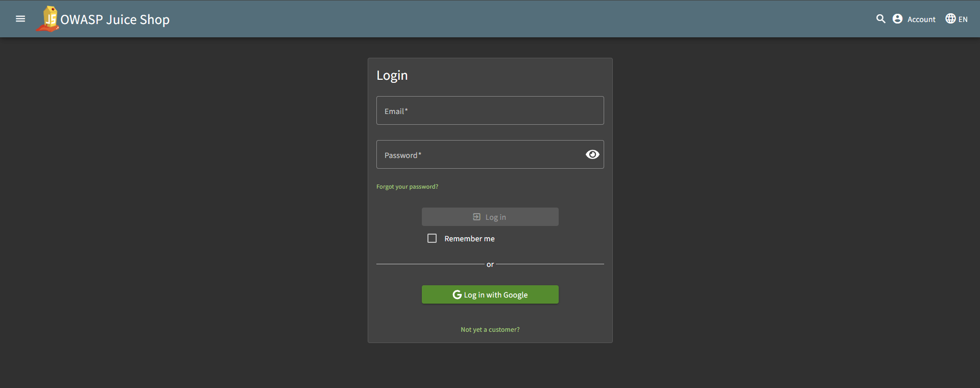Focus the Email input field
Image resolution: width=980 pixels, height=388 pixels.
(x=490, y=110)
